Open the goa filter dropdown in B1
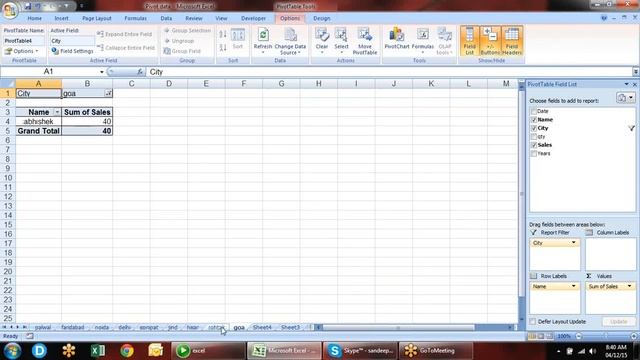 point(108,93)
